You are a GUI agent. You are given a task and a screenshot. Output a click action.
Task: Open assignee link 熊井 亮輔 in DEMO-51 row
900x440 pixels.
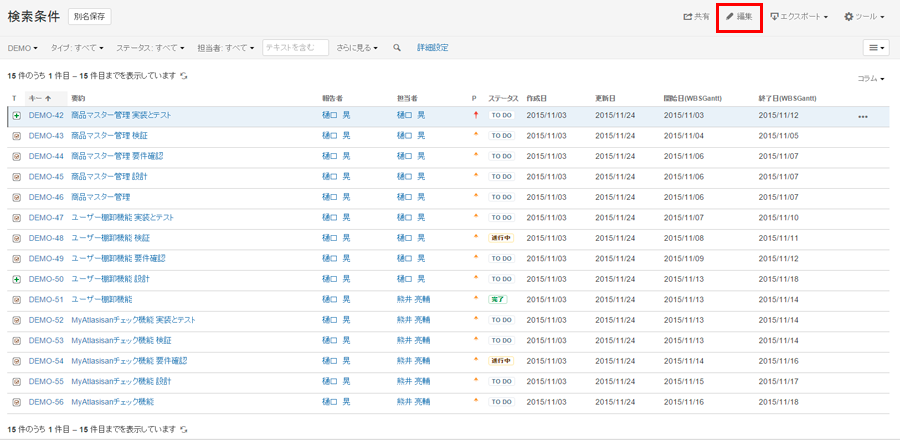(413, 299)
